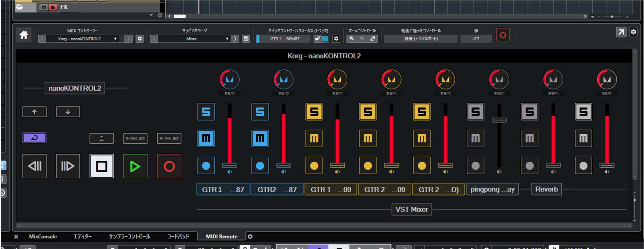Open the mapping page assistant icon
The height and width of the screenshot is (249, 644).
[x=246, y=39]
